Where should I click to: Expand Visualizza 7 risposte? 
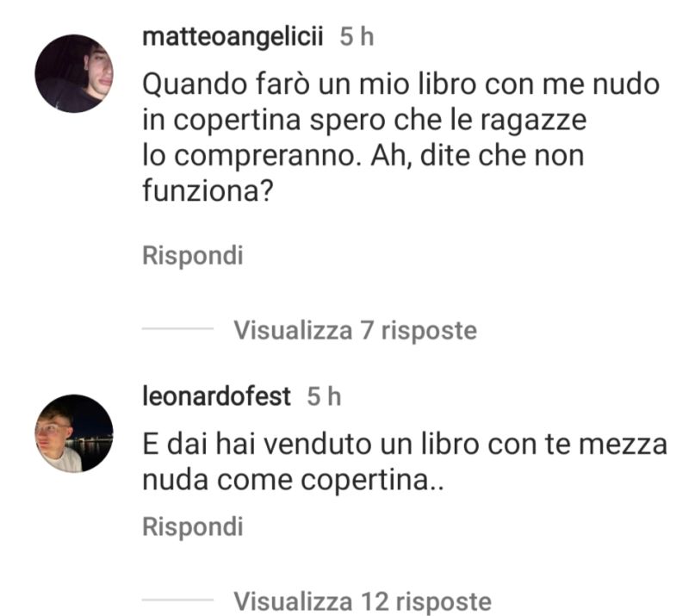pyautogui.click(x=355, y=330)
